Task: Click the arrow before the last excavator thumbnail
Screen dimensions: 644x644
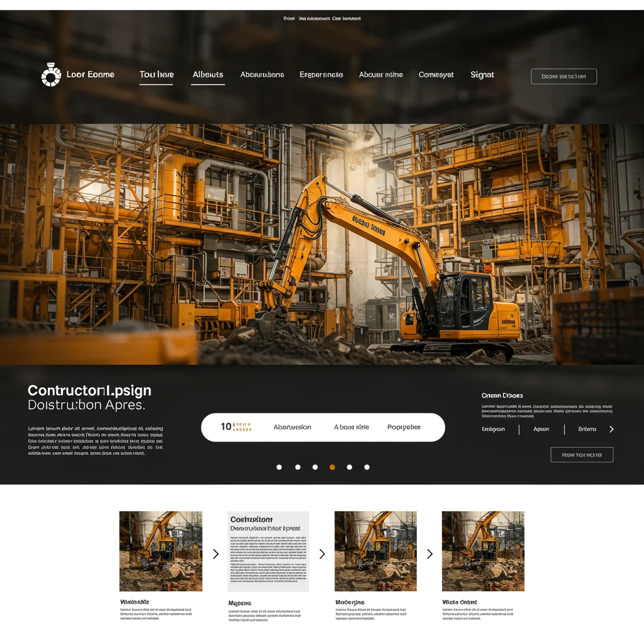Action: (x=430, y=554)
